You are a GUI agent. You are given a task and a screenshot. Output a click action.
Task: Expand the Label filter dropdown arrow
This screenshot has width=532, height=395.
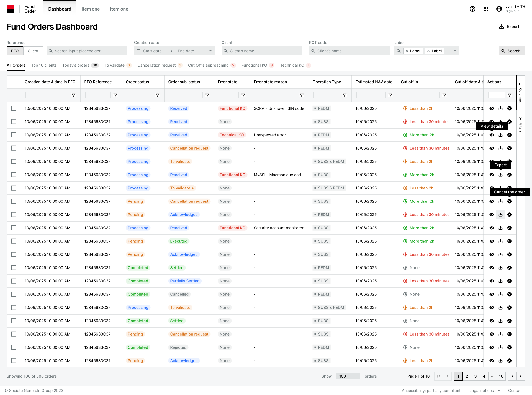tap(455, 51)
